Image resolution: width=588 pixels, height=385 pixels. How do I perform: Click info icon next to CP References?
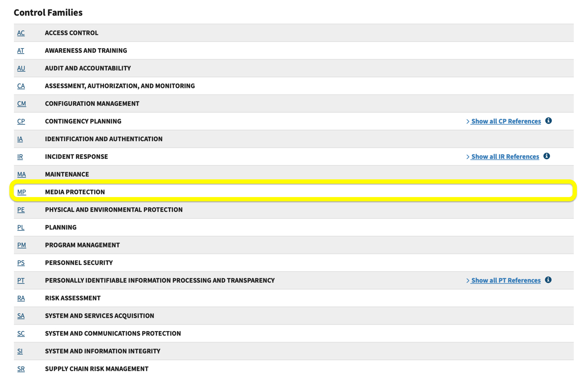548,121
